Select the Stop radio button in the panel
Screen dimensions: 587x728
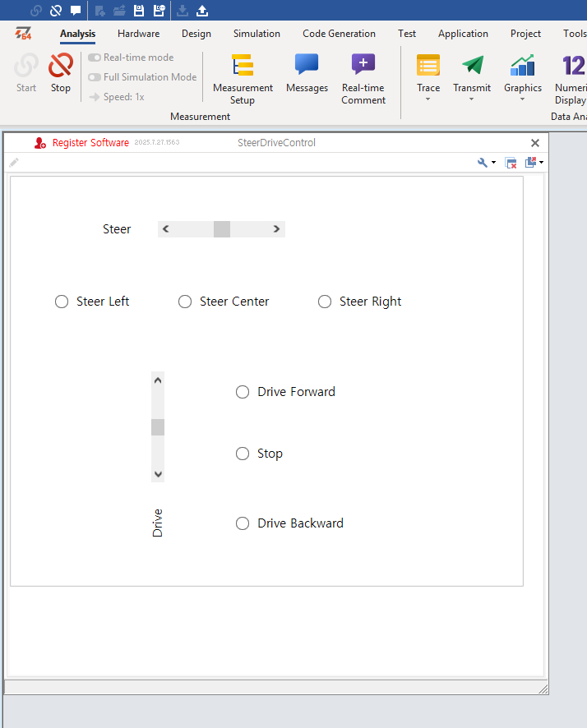click(243, 454)
